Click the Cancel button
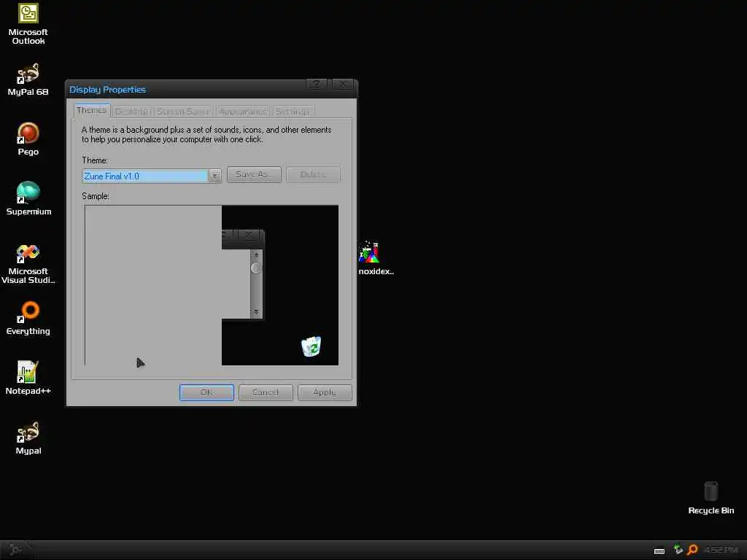Image resolution: width=747 pixels, height=560 pixels. [x=266, y=392]
